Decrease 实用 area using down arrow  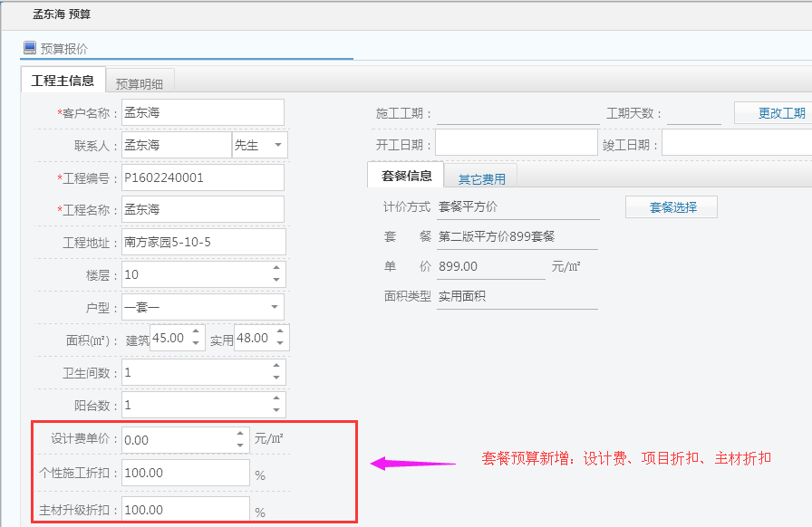pos(280,344)
